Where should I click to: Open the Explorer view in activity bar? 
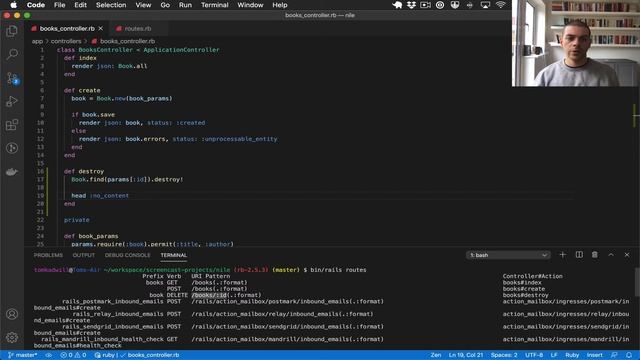pos(12,31)
